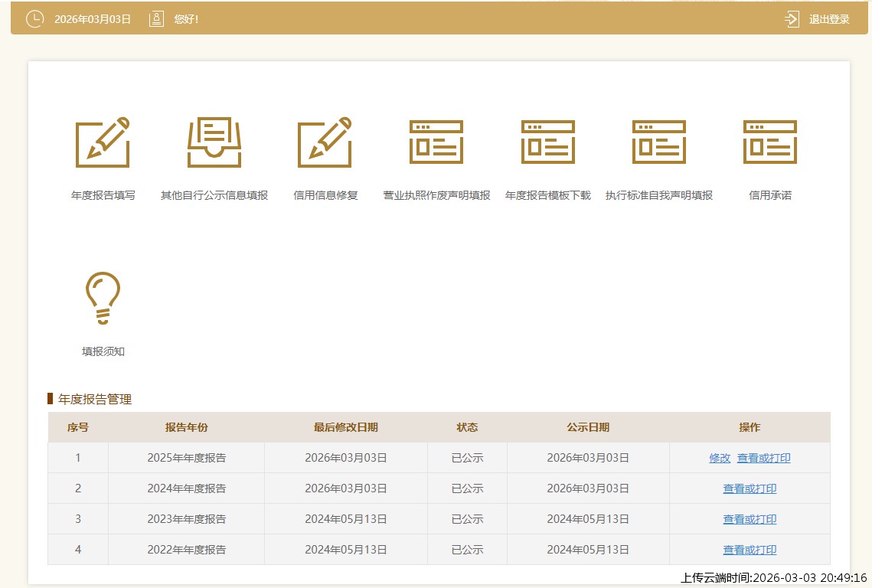872x588 pixels.
Task: Click the 信用承诺 text label
Action: [770, 195]
